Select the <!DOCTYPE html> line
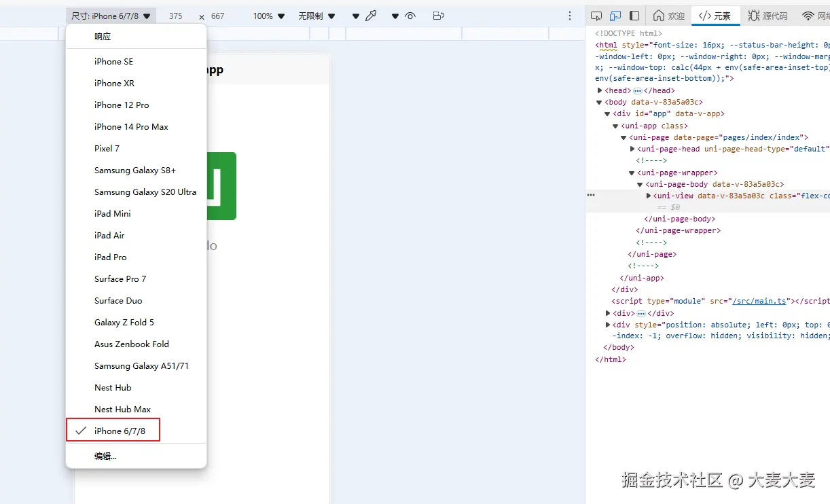 pyautogui.click(x=629, y=33)
